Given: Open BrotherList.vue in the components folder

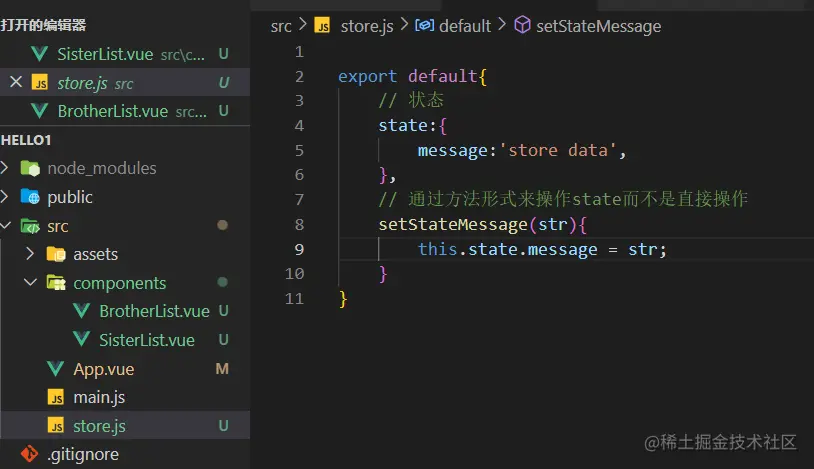Looking at the screenshot, I should tap(153, 311).
